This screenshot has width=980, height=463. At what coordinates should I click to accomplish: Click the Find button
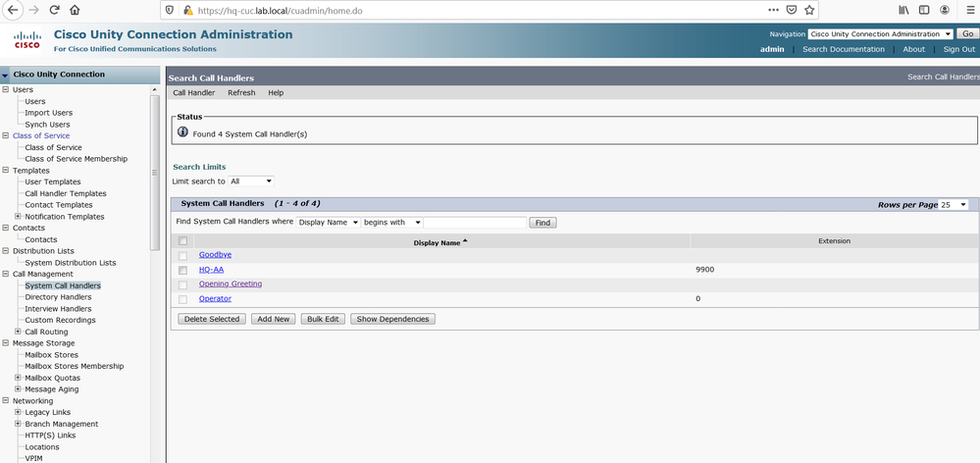pos(542,223)
